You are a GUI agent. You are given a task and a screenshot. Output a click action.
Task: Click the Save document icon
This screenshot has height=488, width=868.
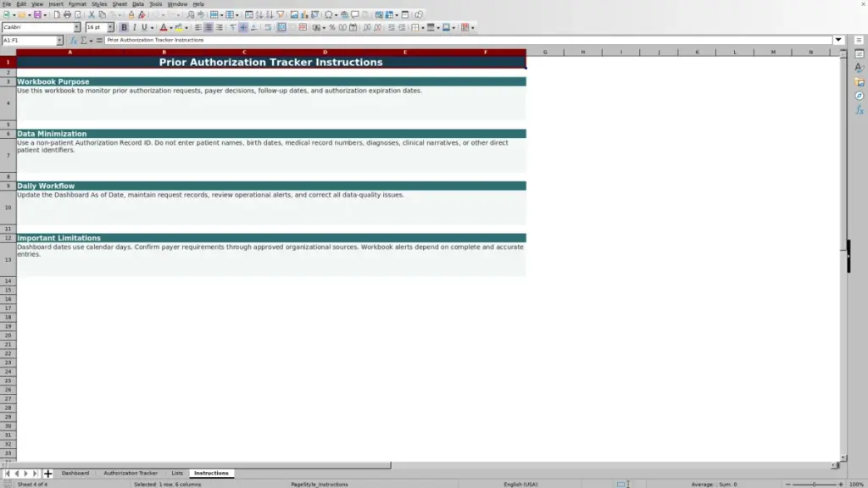(x=37, y=15)
